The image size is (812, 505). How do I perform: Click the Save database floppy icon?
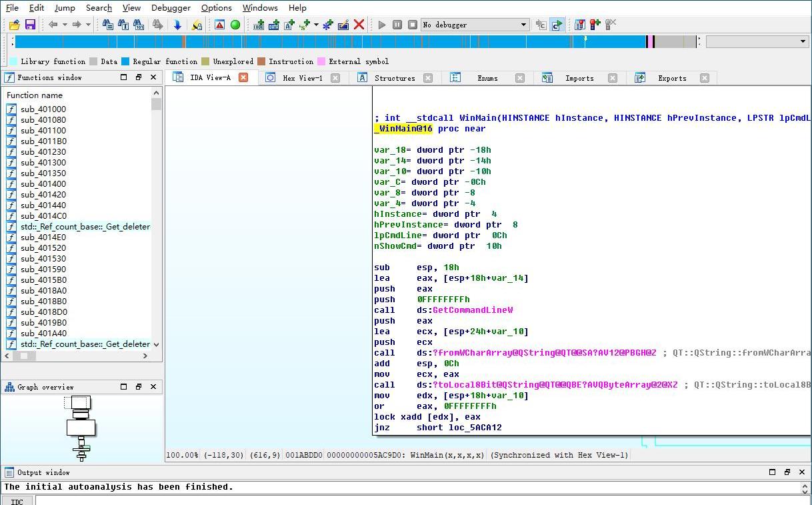point(30,25)
